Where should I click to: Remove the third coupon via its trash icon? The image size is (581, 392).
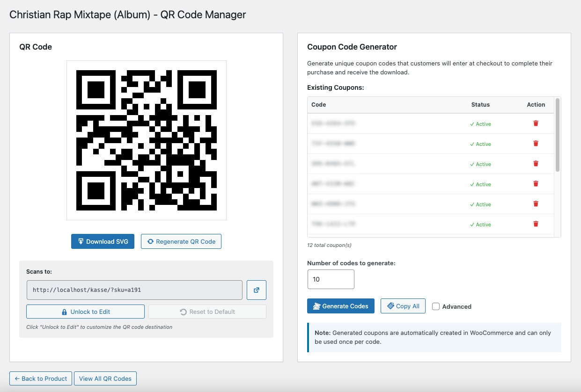click(536, 164)
